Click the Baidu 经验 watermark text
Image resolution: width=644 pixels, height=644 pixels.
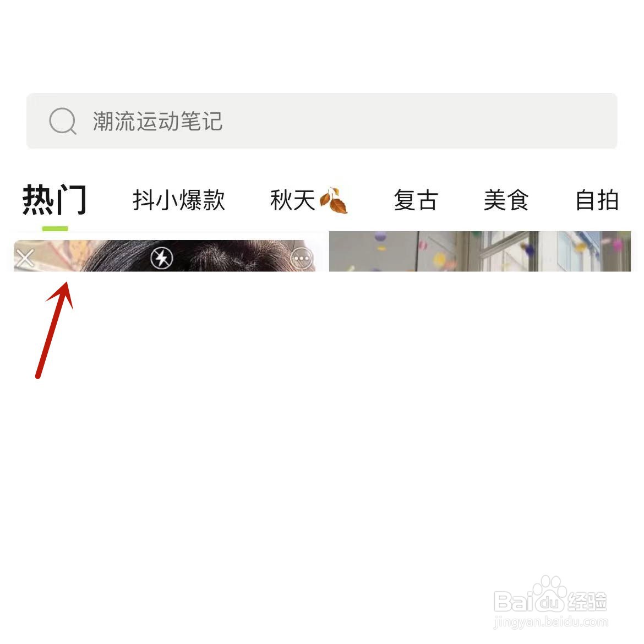pos(587,602)
